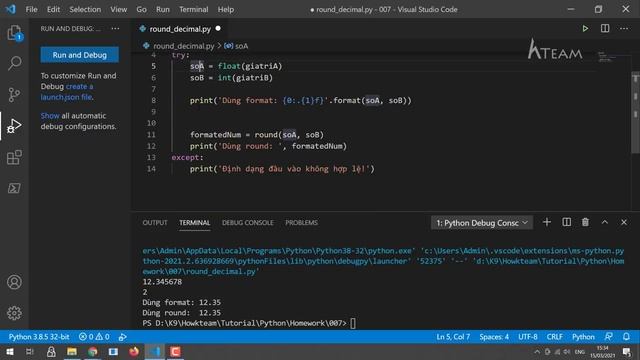Split the terminal pane

(x=567, y=222)
